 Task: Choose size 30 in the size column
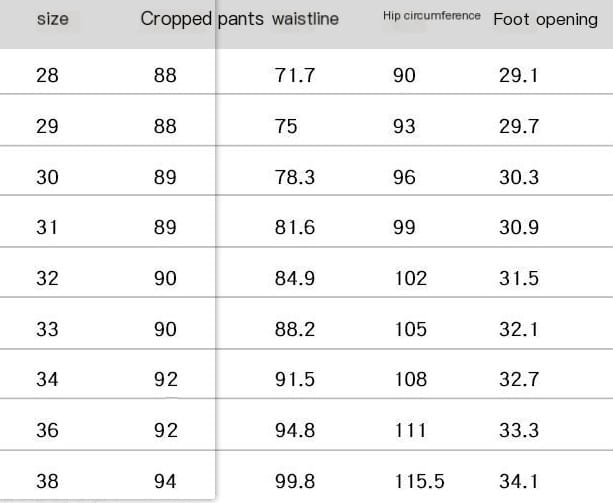coord(47,177)
